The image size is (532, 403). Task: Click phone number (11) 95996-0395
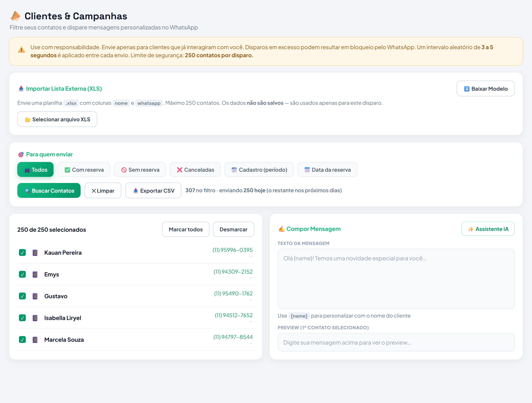pyautogui.click(x=232, y=250)
